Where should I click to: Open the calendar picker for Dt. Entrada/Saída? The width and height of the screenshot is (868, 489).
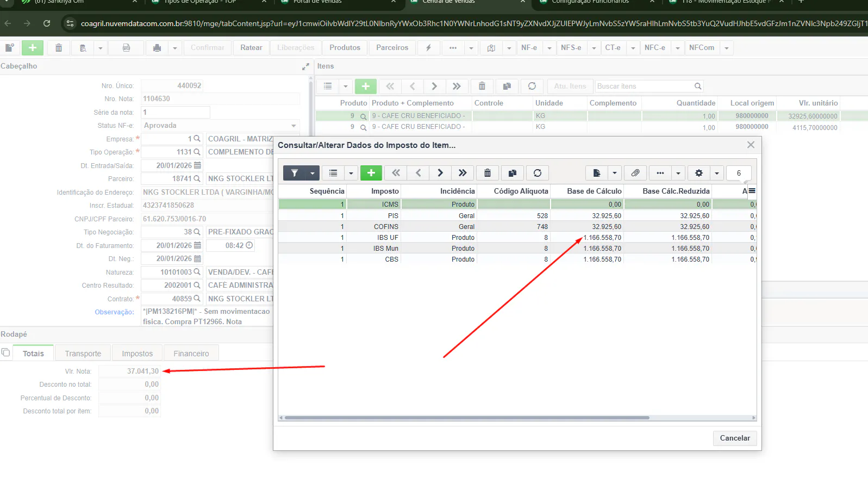197,165
